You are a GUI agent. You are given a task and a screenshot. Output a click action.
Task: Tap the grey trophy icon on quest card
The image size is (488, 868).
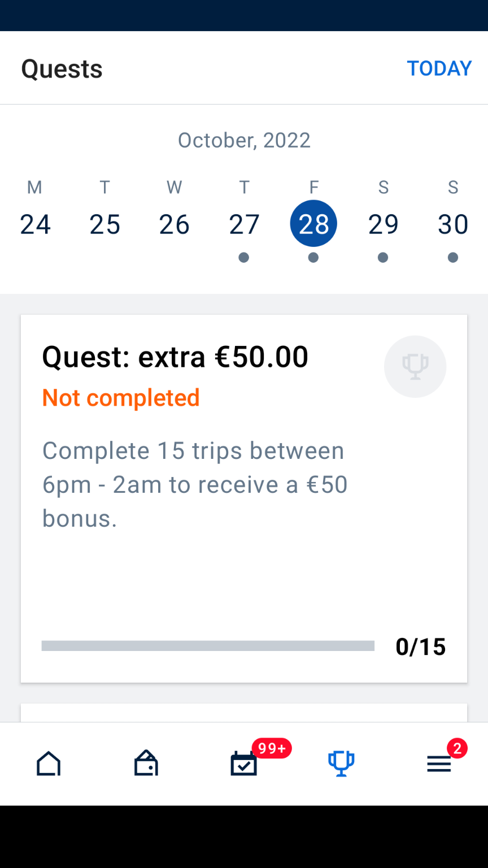415,367
